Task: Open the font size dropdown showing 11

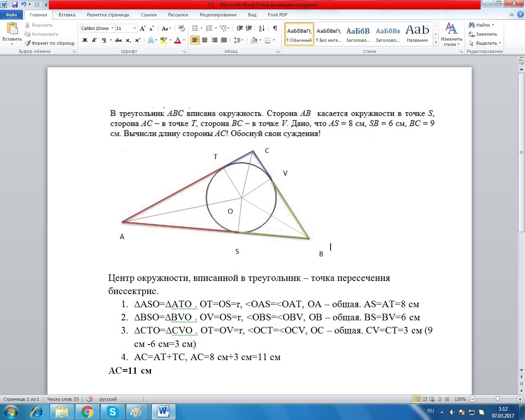Action: coord(135,28)
